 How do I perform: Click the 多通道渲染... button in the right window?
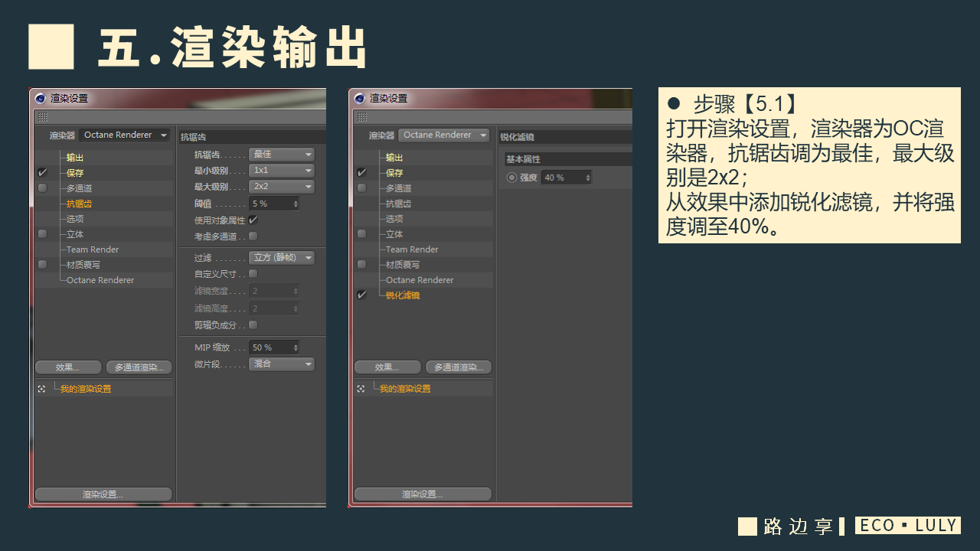[x=459, y=367]
